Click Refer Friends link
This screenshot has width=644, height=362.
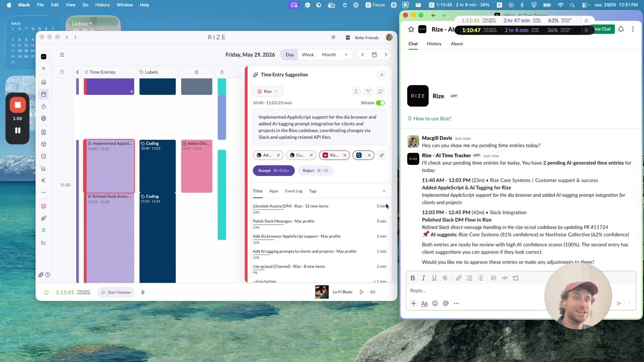pos(367,38)
